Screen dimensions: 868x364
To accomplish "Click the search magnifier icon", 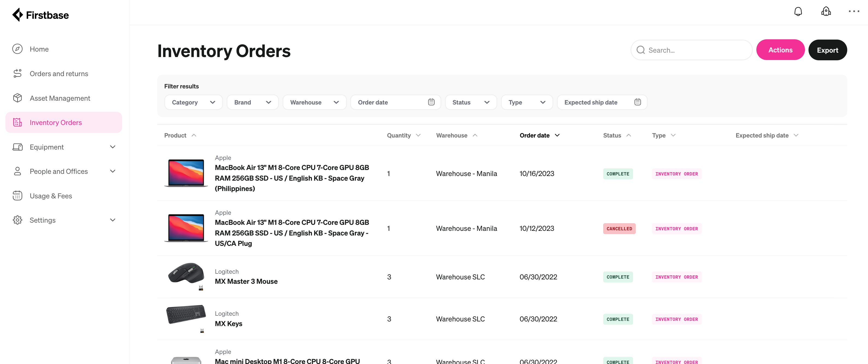I will click(x=641, y=50).
